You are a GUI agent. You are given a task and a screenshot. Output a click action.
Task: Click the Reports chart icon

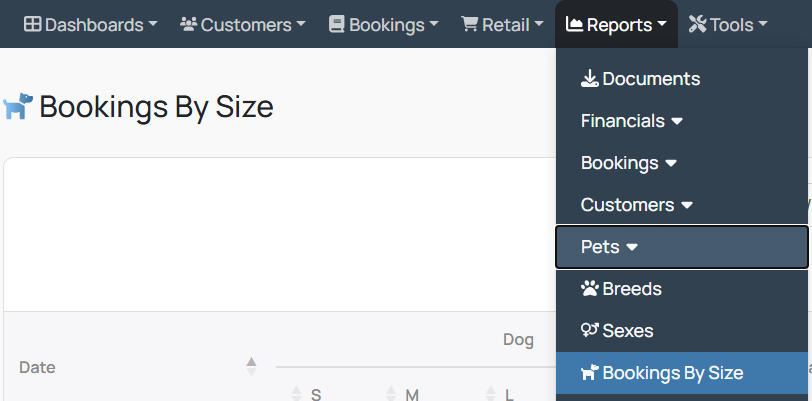(x=574, y=24)
